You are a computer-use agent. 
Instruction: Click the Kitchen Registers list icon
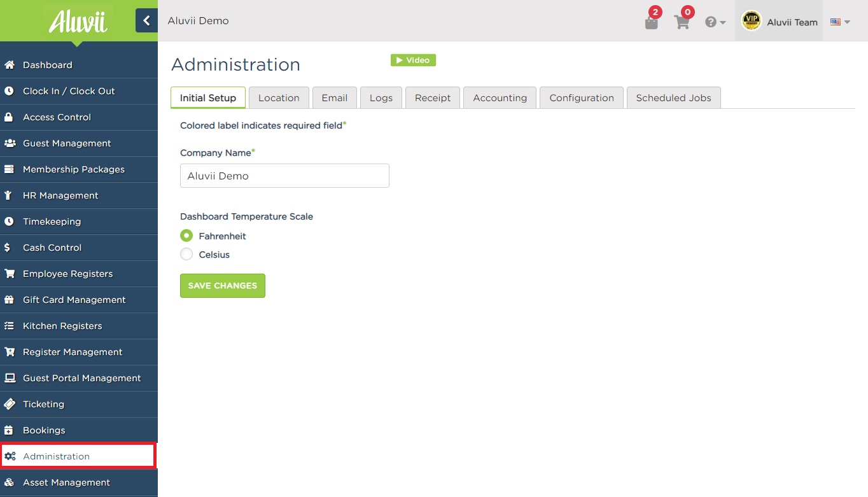tap(10, 326)
